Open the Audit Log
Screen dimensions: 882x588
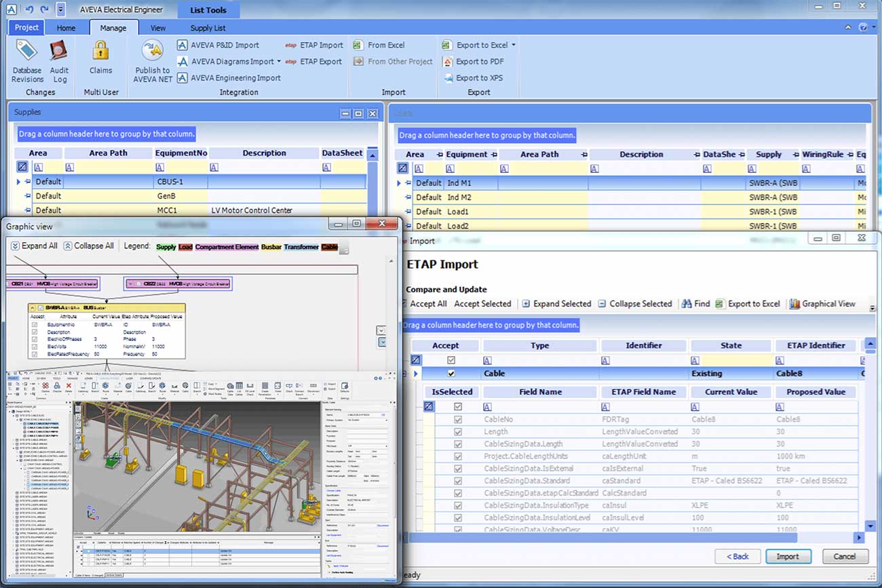point(60,62)
